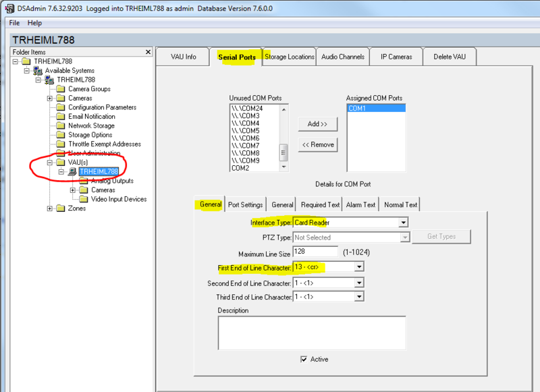Screen dimensions: 540x392
Task: Click the Throttle Exempt Addresses icon
Action: tap(59, 144)
